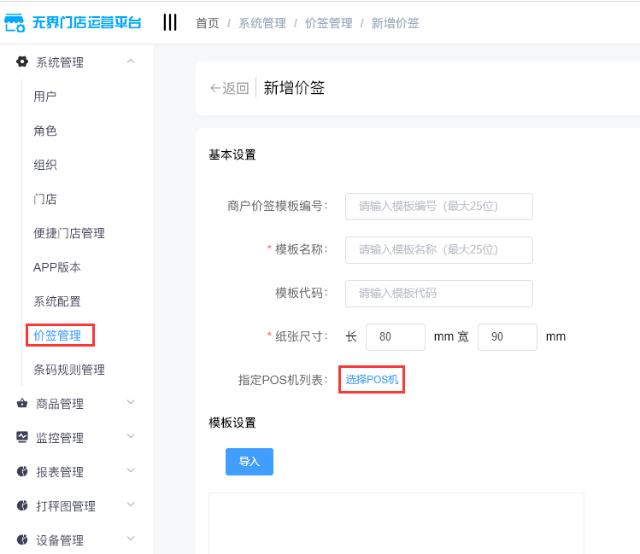Go back using ←返回
The width and height of the screenshot is (640, 554).
pos(229,89)
